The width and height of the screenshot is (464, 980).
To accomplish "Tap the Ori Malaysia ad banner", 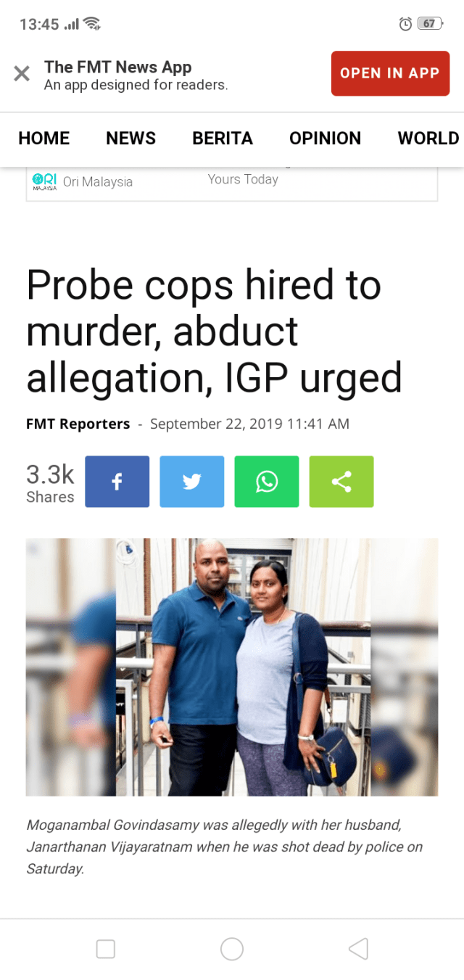I will (x=232, y=184).
